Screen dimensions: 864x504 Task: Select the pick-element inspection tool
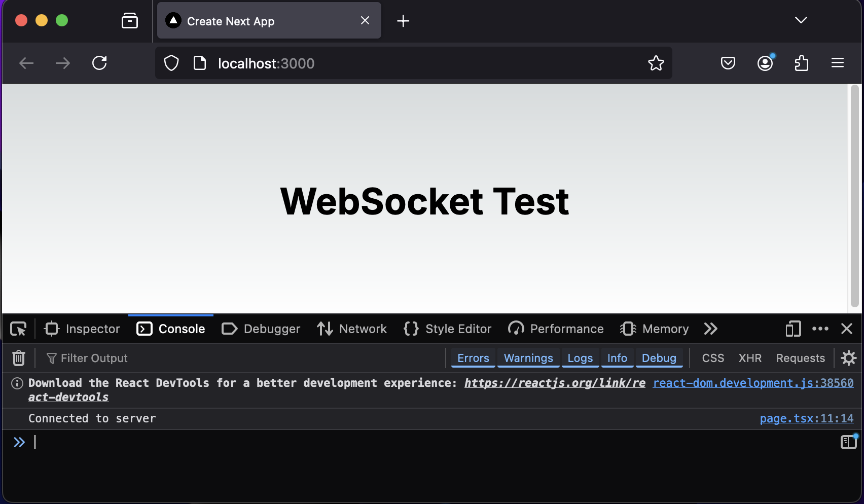(x=18, y=329)
